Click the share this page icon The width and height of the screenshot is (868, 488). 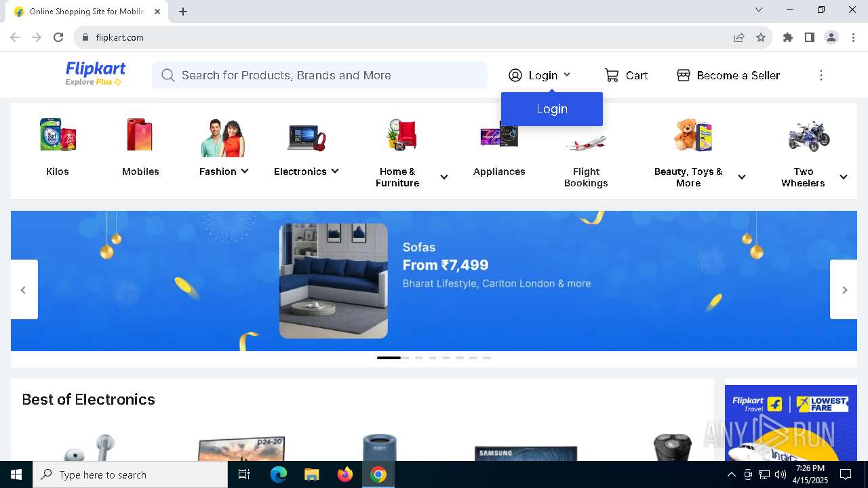pyautogui.click(x=739, y=37)
